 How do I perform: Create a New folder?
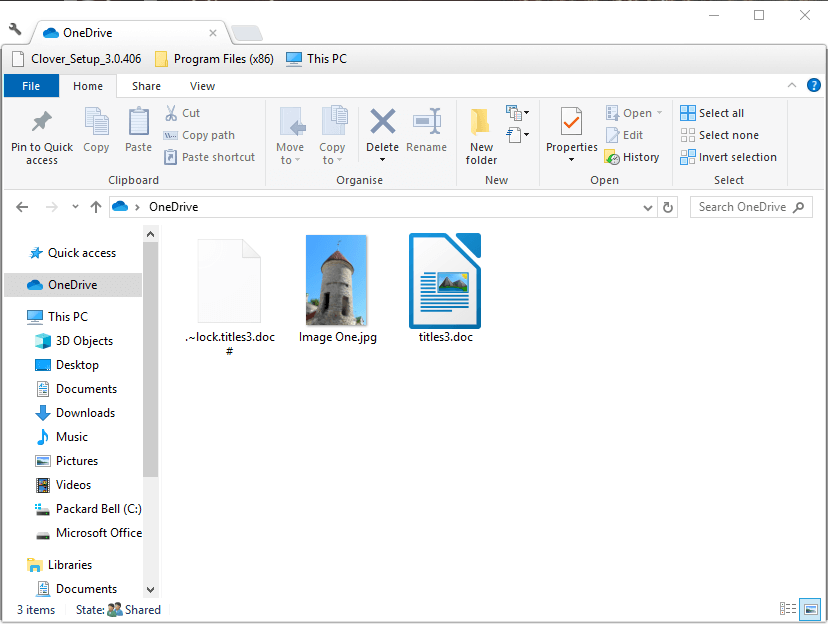pyautogui.click(x=481, y=136)
